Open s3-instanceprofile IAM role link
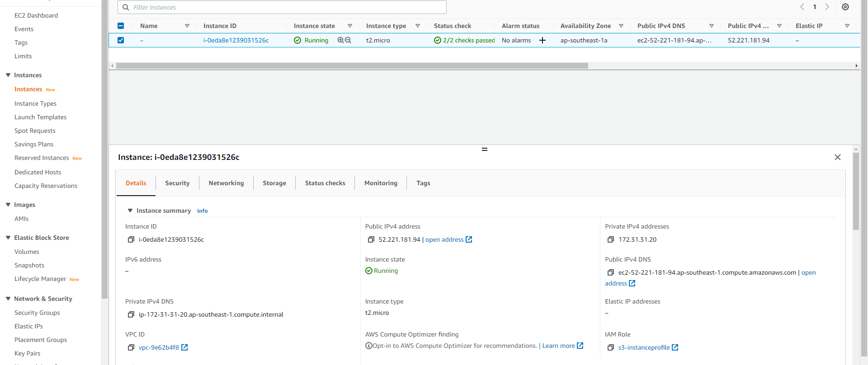Image resolution: width=868 pixels, height=365 pixels. tap(644, 347)
